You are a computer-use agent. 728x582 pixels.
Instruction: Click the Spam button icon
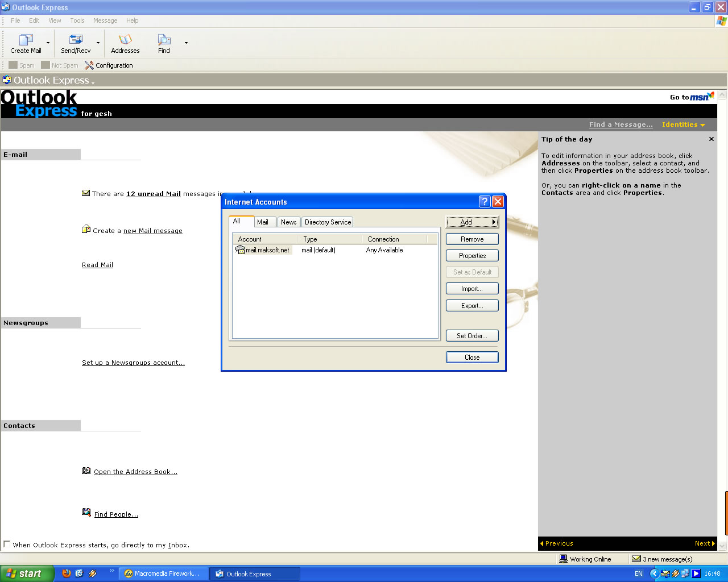13,65
